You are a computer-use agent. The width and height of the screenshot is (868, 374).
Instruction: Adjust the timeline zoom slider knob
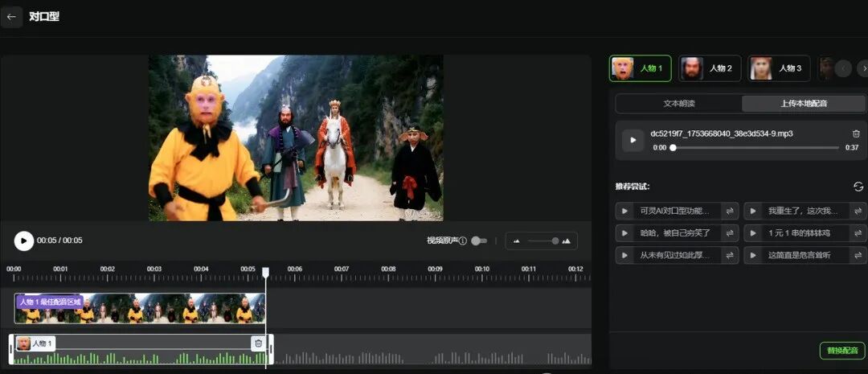tap(555, 241)
